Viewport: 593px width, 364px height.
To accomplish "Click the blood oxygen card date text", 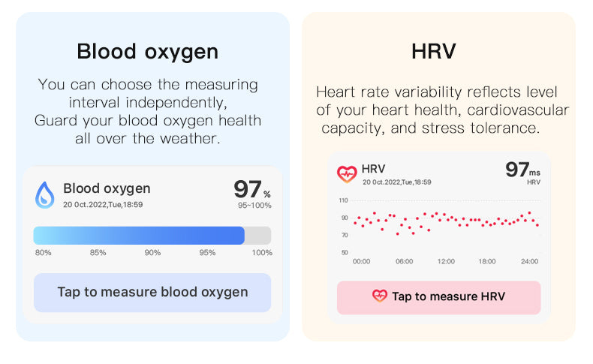I will [103, 204].
